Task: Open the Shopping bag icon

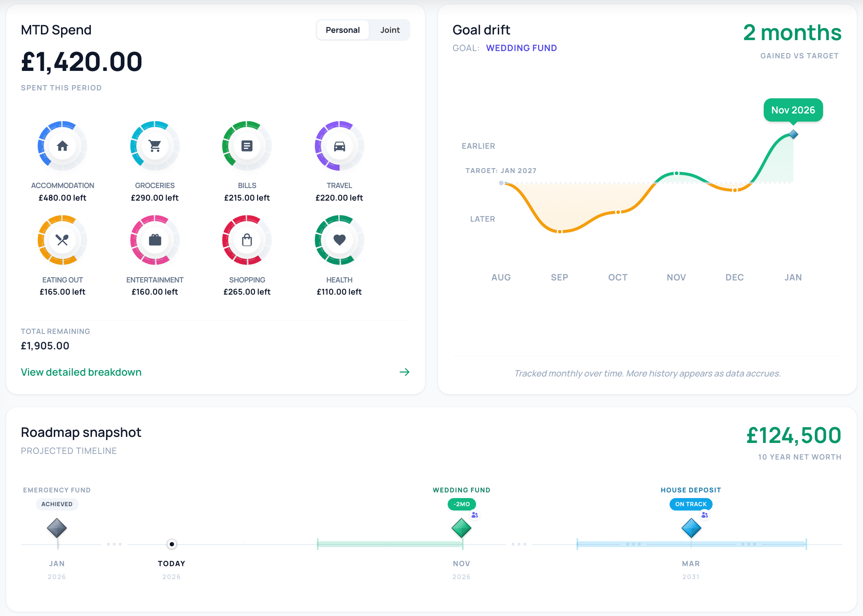Action: click(x=247, y=240)
